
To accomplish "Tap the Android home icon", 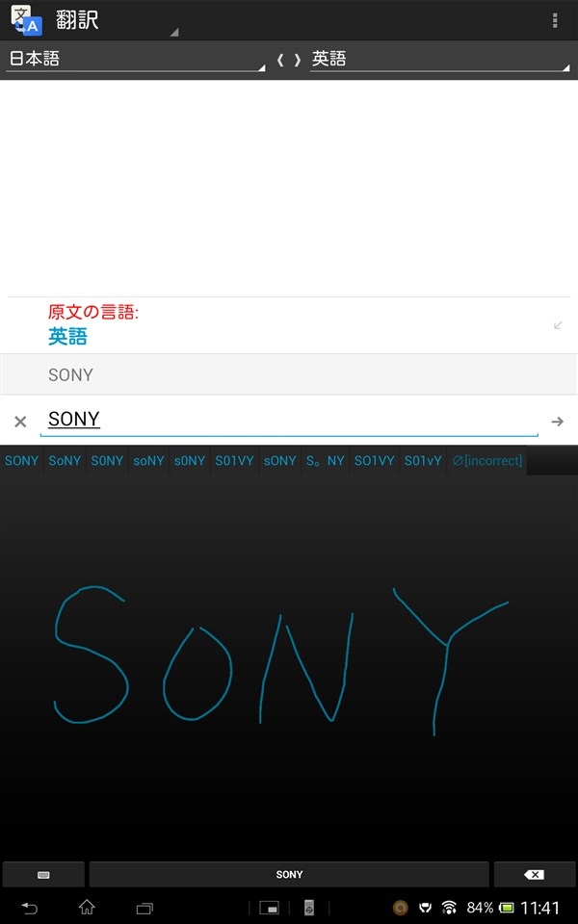I will [x=87, y=908].
